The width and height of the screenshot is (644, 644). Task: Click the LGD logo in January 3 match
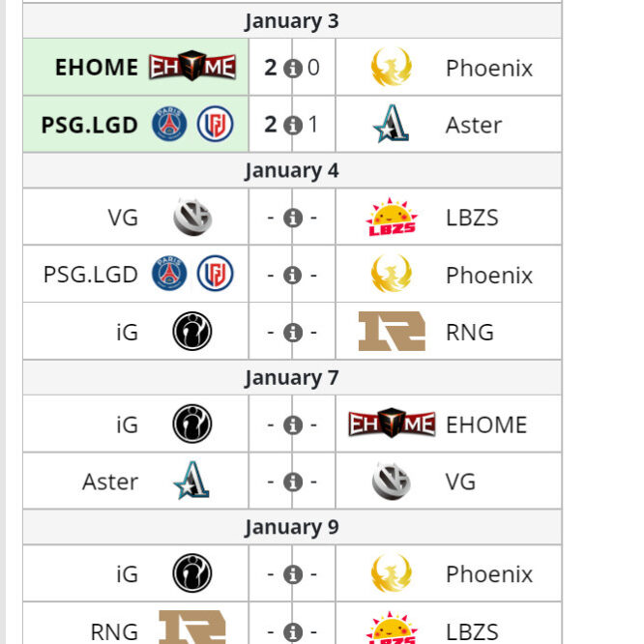tap(216, 124)
